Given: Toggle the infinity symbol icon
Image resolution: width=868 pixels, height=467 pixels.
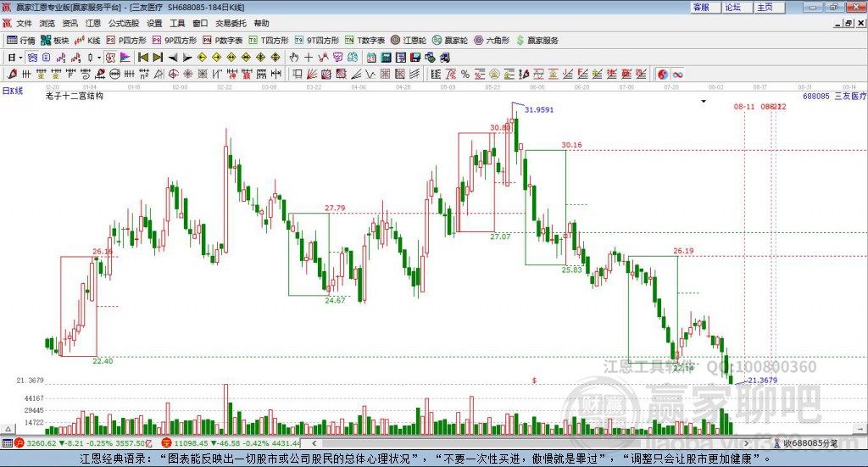Looking at the screenshot, I should tap(677, 74).
